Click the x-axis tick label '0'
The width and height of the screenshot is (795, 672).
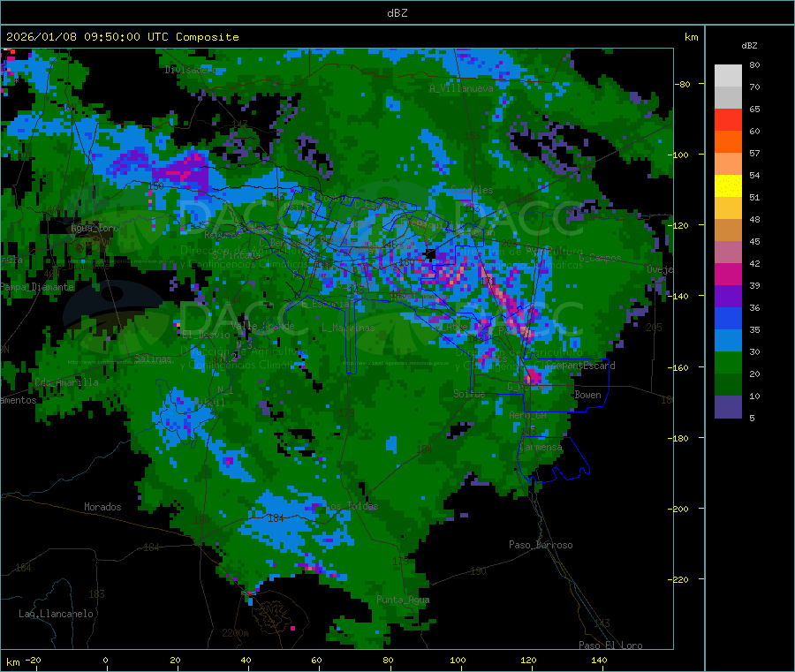105,661
